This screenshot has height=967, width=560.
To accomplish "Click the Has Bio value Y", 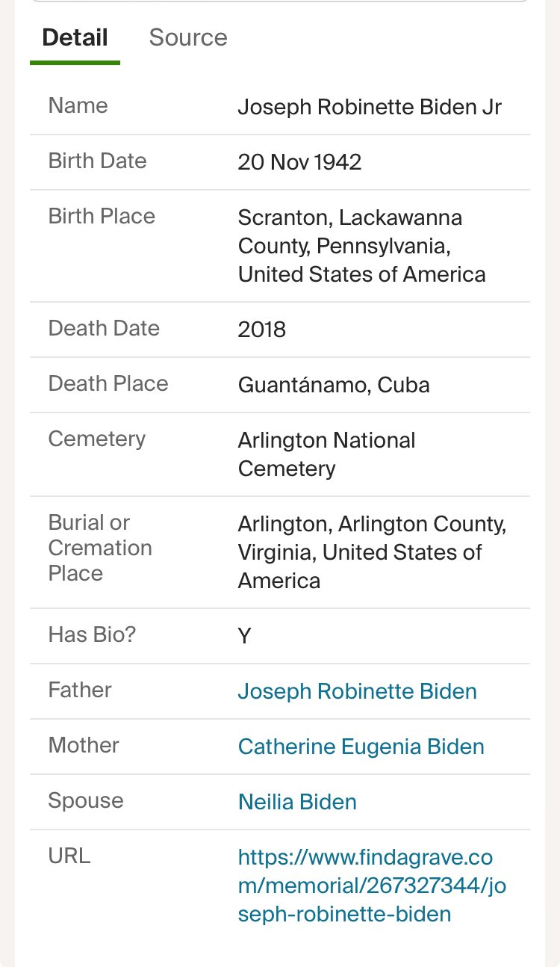I will tap(245, 636).
